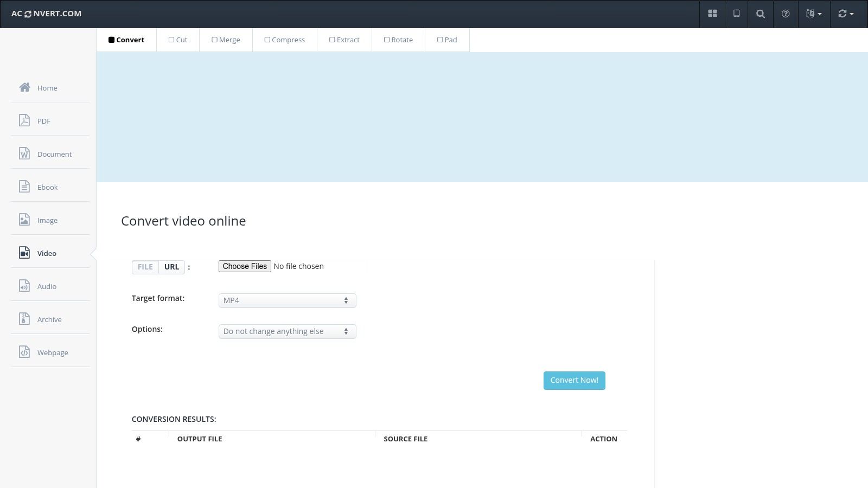Click the help question mark icon
The width and height of the screenshot is (868, 488).
pyautogui.click(x=786, y=14)
